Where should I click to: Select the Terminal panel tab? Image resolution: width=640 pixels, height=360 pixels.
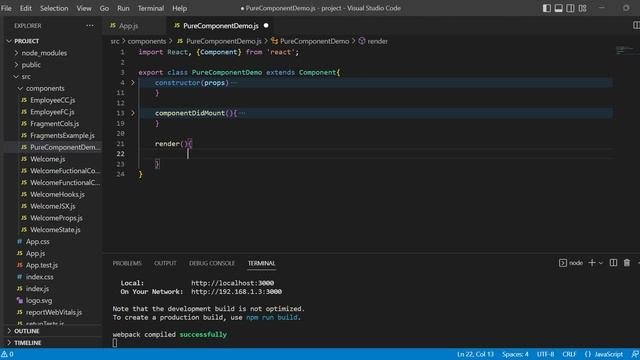[261, 263]
